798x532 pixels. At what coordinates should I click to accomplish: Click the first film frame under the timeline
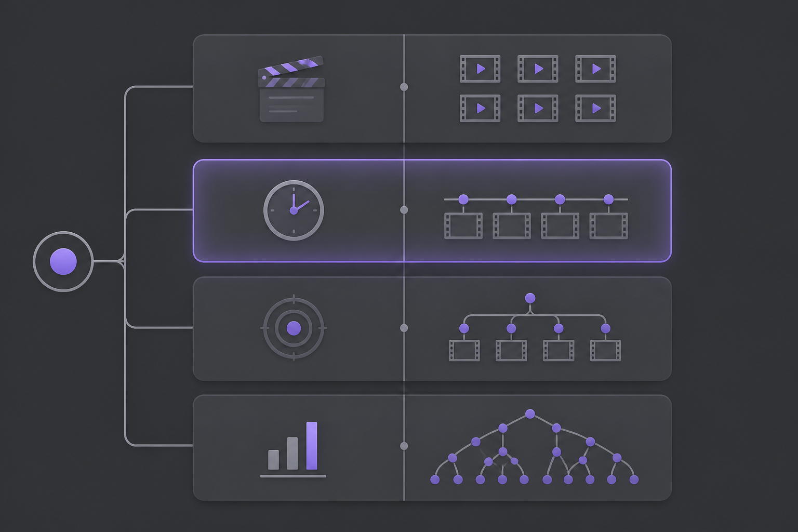coord(463,226)
